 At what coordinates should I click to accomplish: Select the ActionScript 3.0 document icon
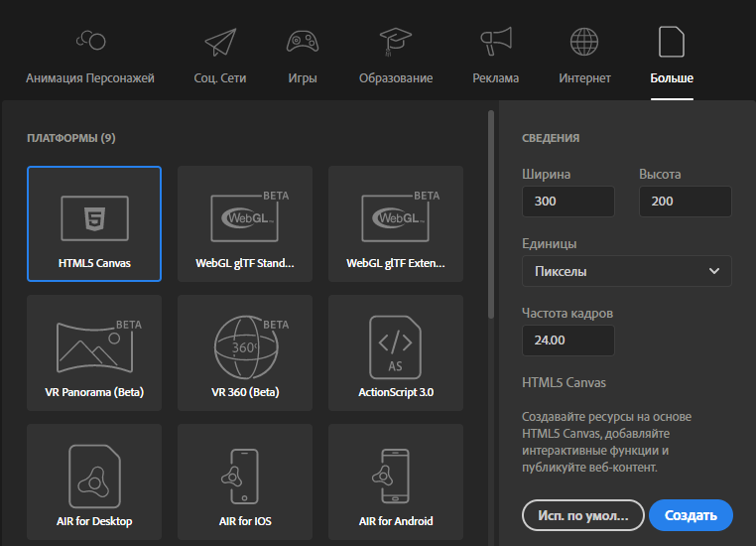395,346
